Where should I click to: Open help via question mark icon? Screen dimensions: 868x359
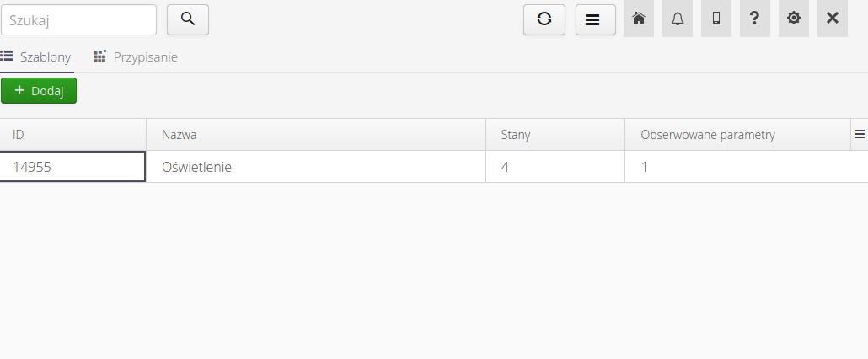point(755,19)
